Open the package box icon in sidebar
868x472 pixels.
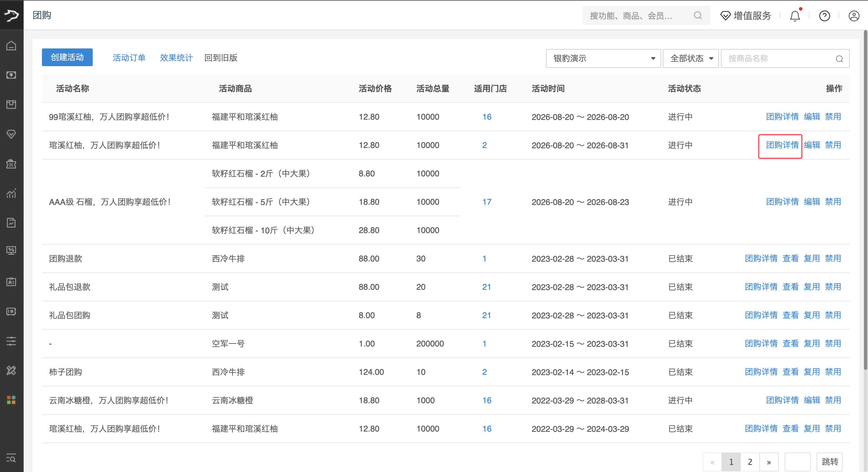[x=12, y=105]
